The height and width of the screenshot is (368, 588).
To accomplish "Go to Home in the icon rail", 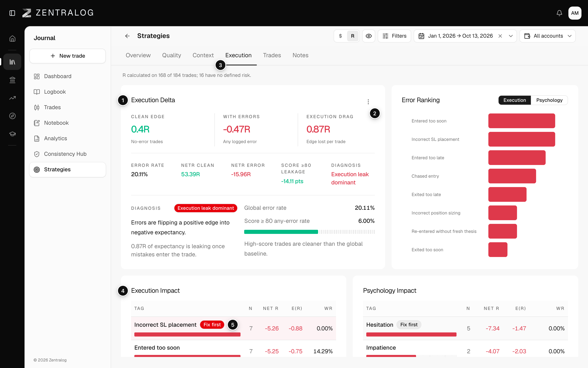I will pyautogui.click(x=12, y=38).
